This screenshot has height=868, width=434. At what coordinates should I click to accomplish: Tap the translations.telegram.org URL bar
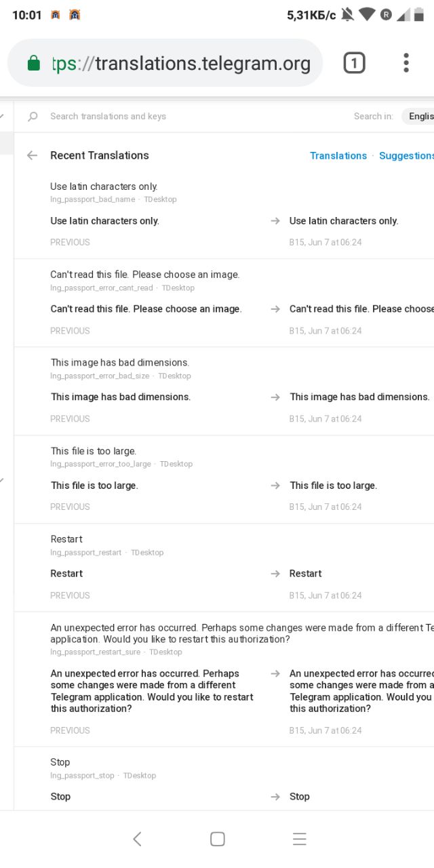[x=202, y=64]
